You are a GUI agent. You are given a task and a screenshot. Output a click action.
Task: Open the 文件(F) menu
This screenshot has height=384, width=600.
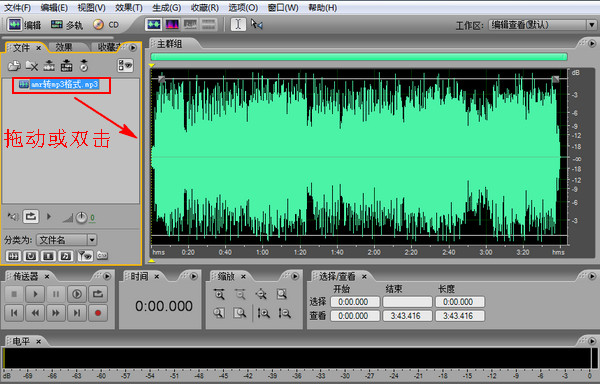click(18, 7)
